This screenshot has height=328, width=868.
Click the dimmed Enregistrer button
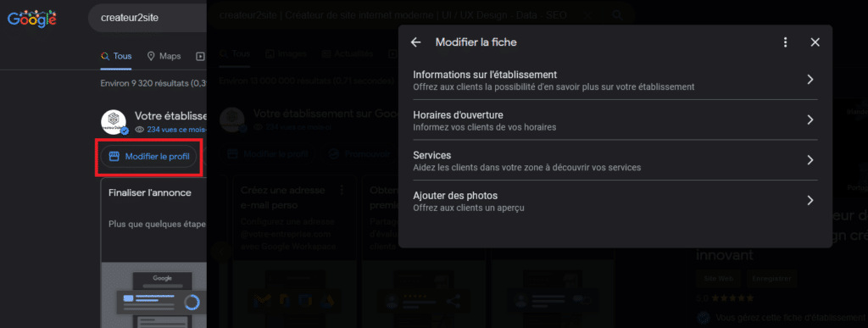(x=772, y=279)
